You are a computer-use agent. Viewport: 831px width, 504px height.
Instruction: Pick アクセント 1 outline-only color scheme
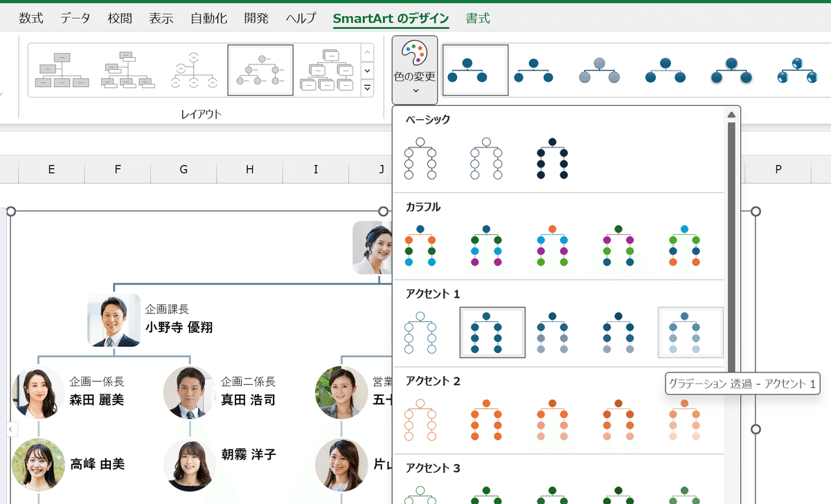click(420, 333)
